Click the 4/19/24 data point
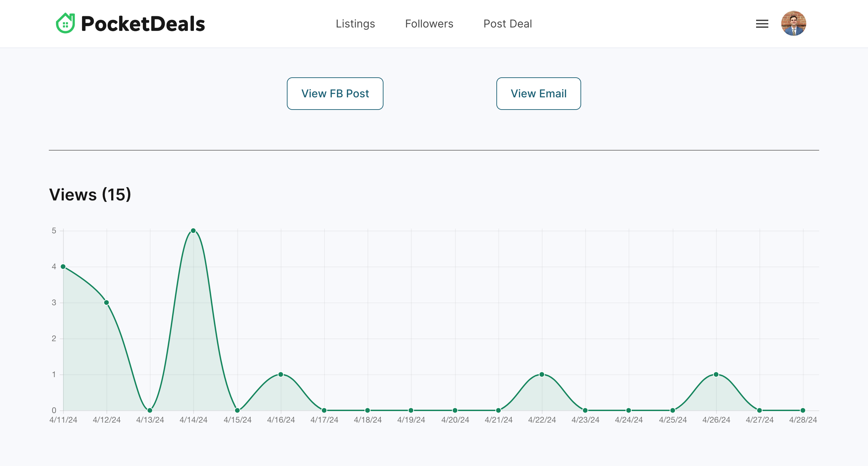 tap(411, 410)
